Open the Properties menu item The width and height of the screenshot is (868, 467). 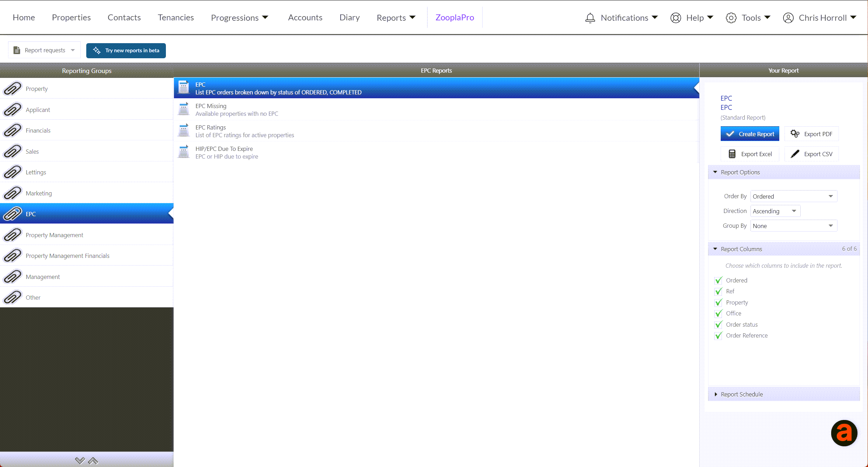tap(71, 17)
